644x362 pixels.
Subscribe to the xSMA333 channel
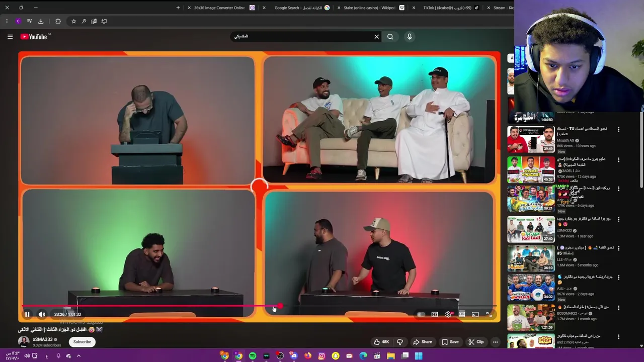82,342
